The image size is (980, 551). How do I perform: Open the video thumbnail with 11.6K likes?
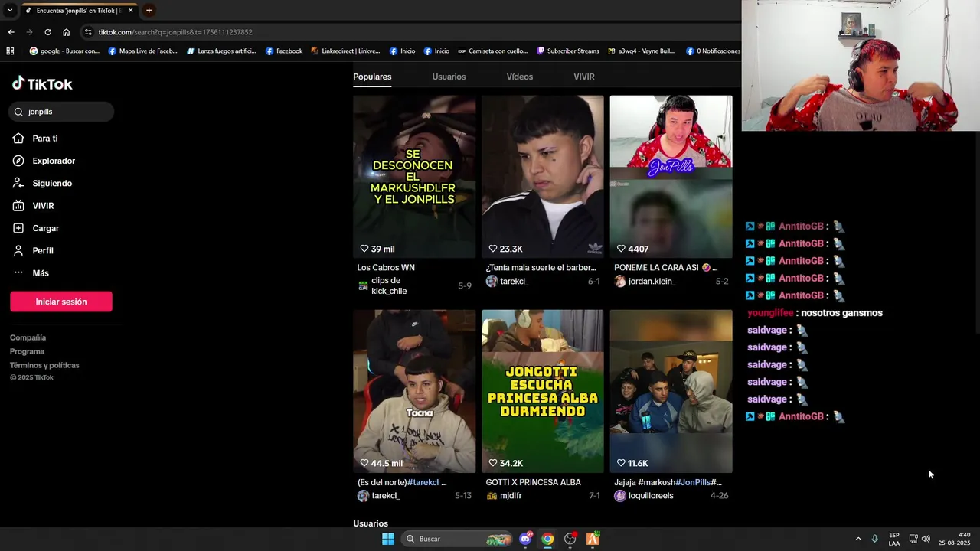(671, 391)
